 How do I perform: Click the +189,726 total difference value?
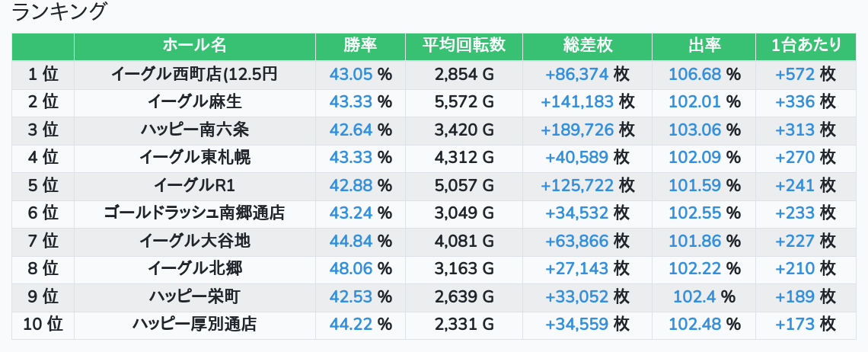(x=577, y=130)
